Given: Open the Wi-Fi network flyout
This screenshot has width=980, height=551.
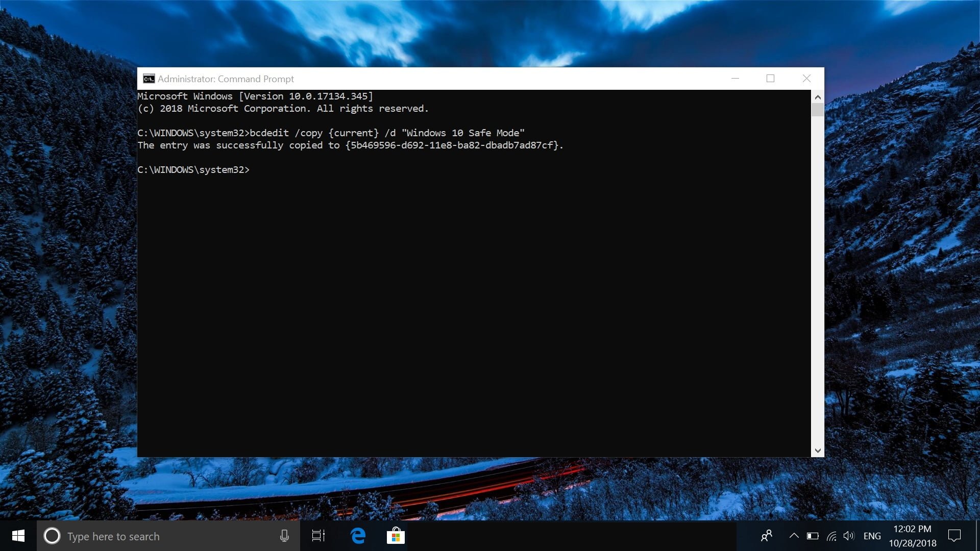Looking at the screenshot, I should coord(831,536).
